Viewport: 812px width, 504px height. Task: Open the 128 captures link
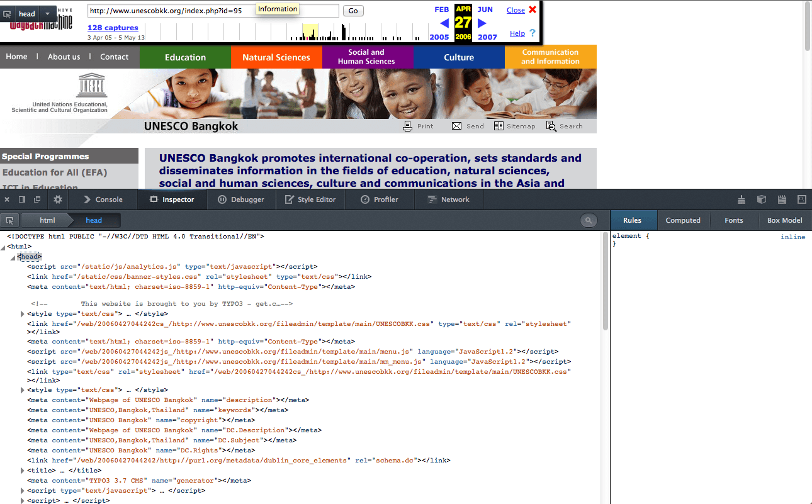(113, 28)
